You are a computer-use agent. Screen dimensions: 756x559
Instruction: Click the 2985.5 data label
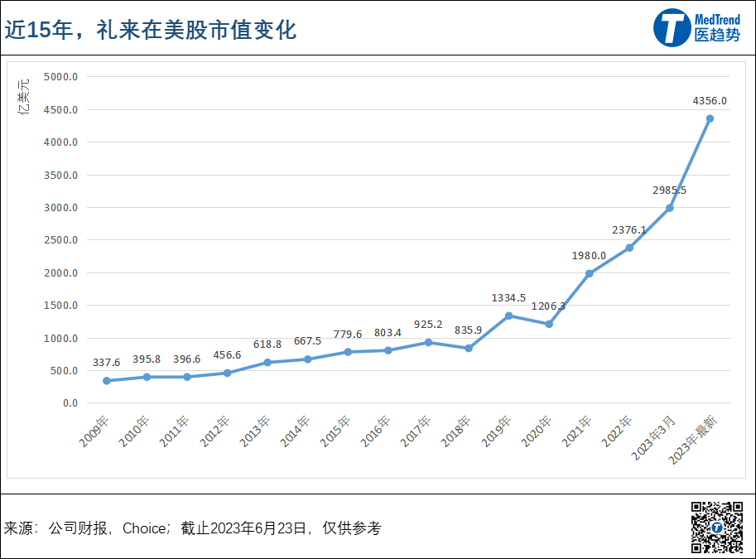[x=669, y=190]
